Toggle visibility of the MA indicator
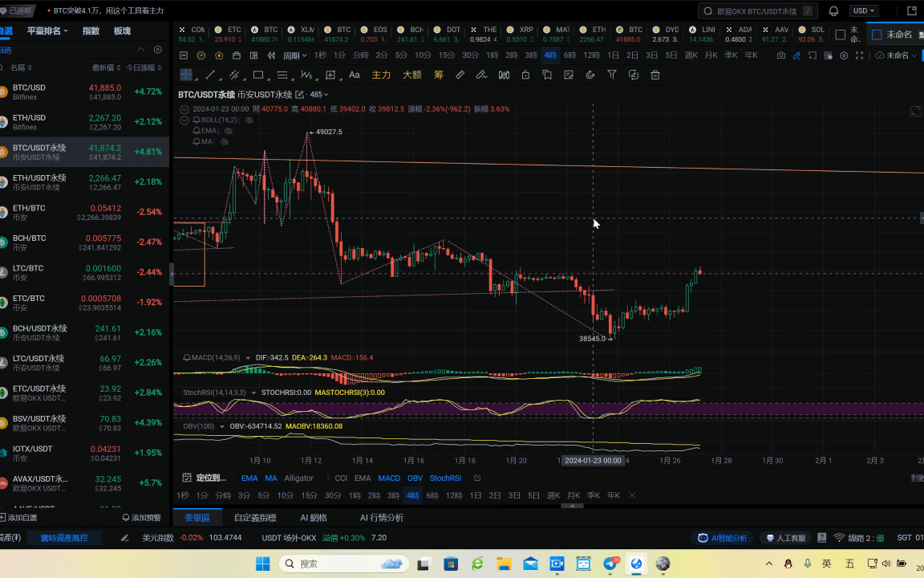924x578 pixels. pos(225,141)
